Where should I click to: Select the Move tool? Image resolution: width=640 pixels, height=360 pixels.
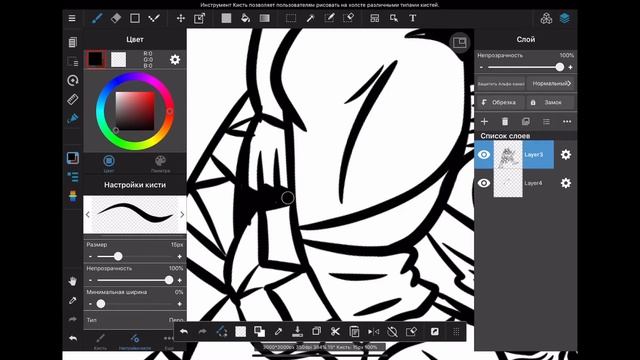click(181, 18)
